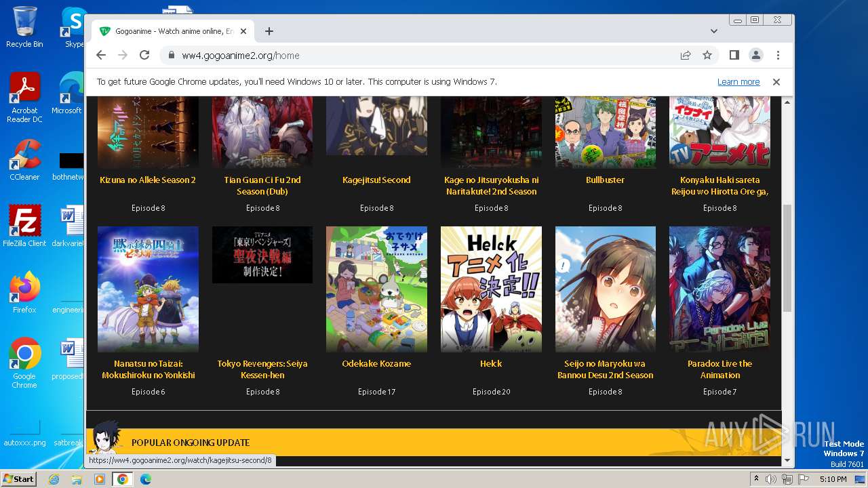Screen dimensions: 868x488
Task: Bookmark this page with the star icon
Action: click(707, 56)
